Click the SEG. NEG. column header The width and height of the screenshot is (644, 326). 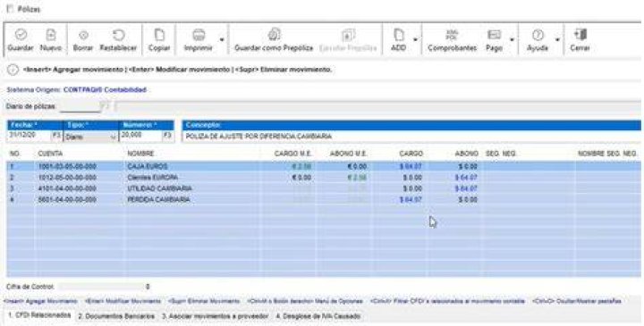[x=501, y=154]
